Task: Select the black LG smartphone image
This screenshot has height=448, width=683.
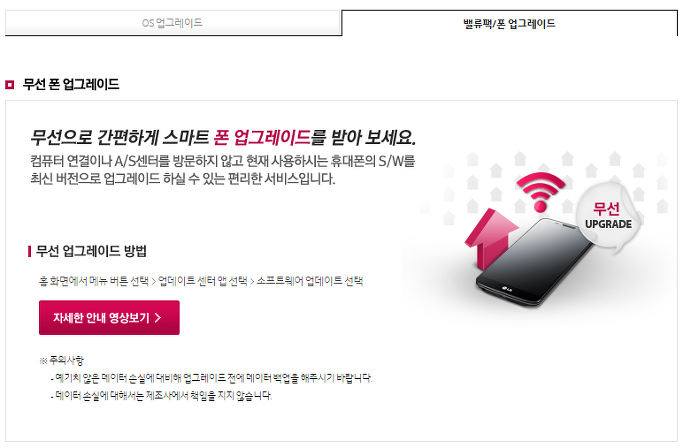Action: (535, 261)
